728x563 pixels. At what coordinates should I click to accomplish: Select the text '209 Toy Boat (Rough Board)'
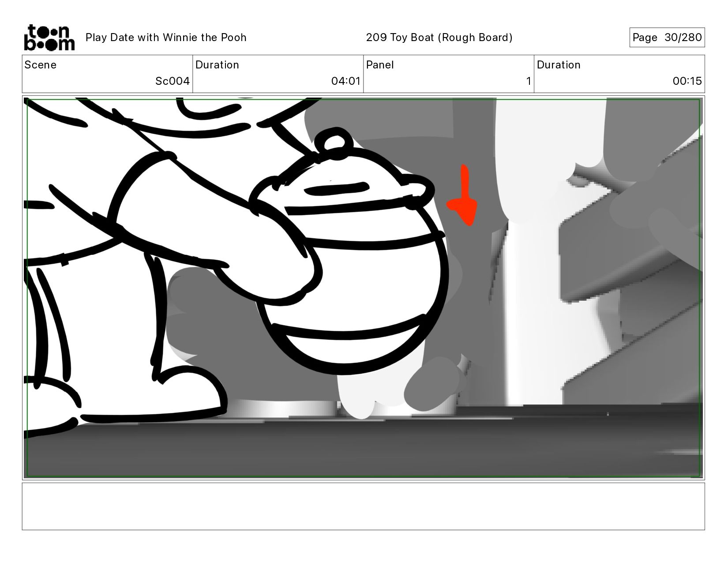click(439, 38)
